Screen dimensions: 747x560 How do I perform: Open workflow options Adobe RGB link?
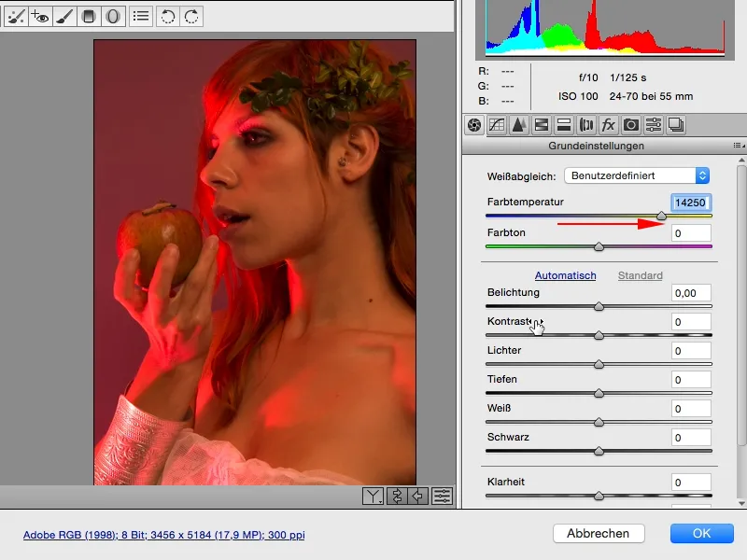coord(164,535)
